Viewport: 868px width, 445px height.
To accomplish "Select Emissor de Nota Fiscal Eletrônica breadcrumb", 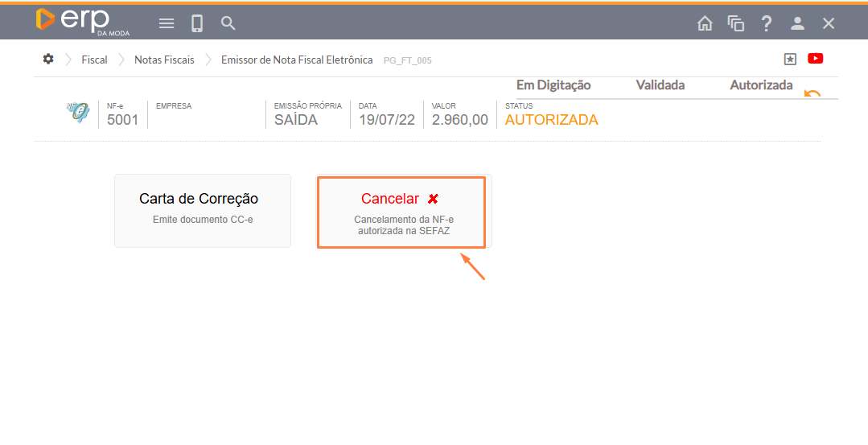I will (297, 60).
